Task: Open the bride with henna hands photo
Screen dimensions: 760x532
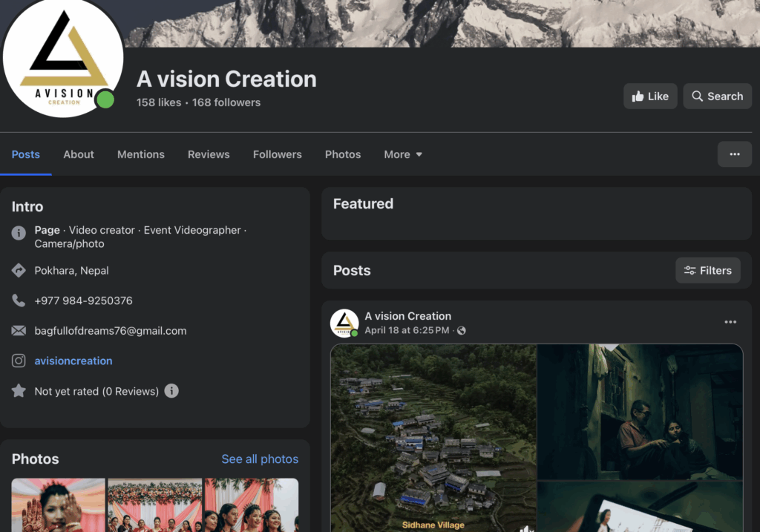Action: [58, 505]
